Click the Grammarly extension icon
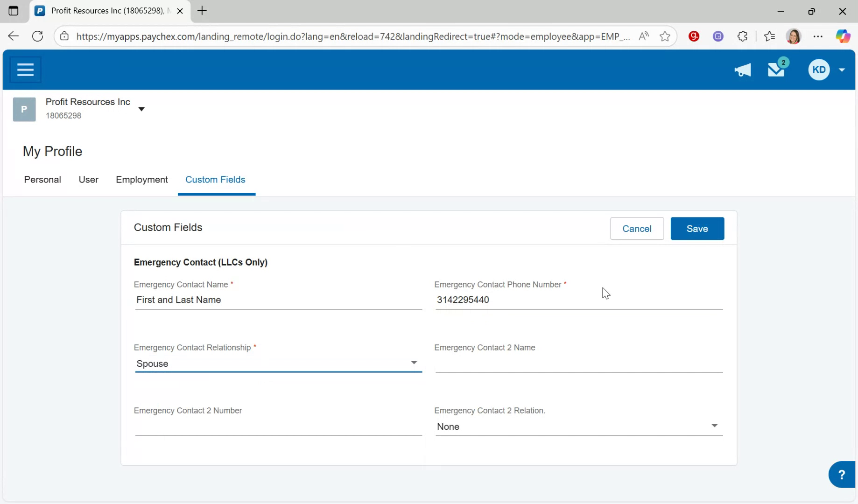 pos(694,36)
